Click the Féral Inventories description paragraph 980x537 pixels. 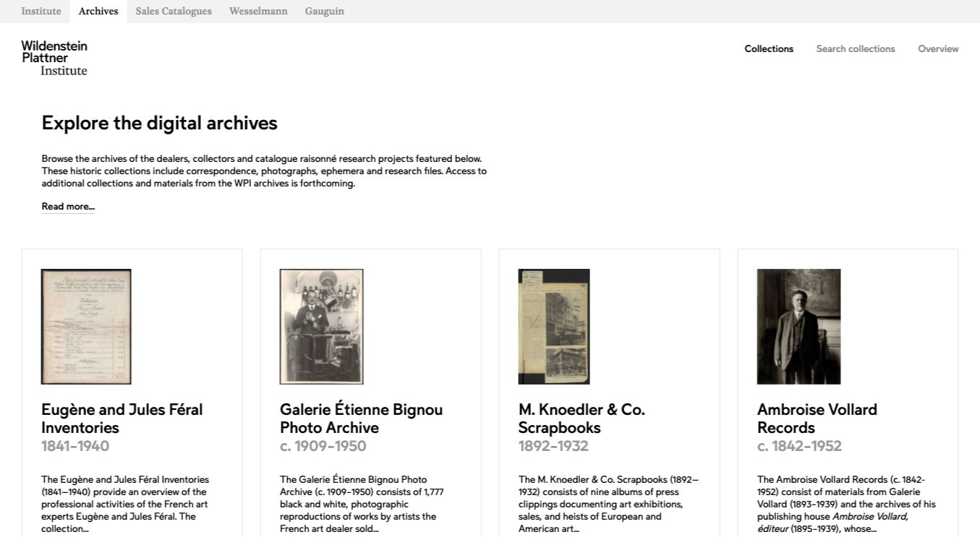click(x=125, y=504)
